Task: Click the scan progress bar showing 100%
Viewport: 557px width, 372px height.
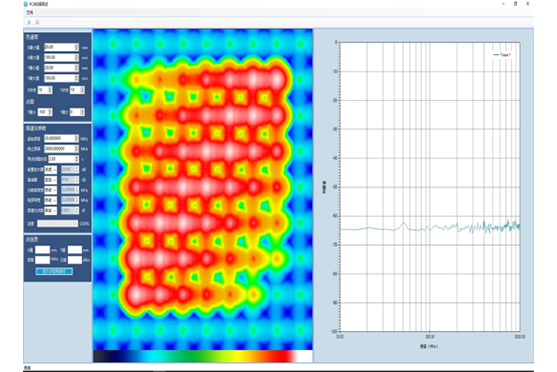Action: click(58, 223)
